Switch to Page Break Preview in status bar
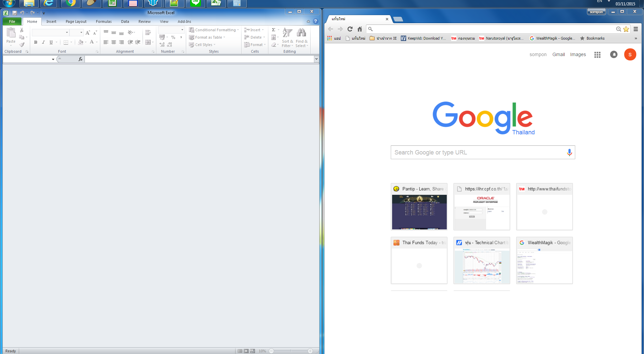Viewport: 644px width, 354px height. click(253, 351)
